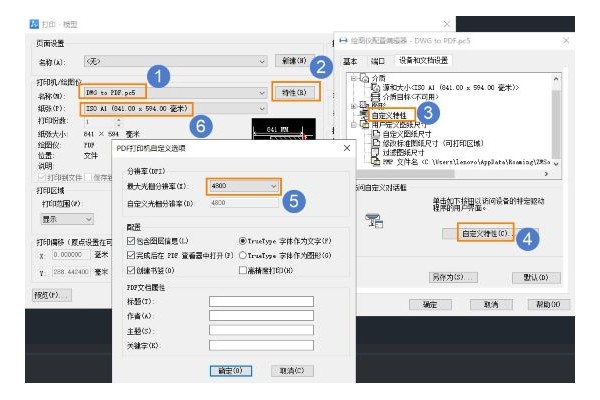Click the icon beside 源和大小 tree row
This screenshot has height=400, width=600.
pyautogui.click(x=376, y=88)
